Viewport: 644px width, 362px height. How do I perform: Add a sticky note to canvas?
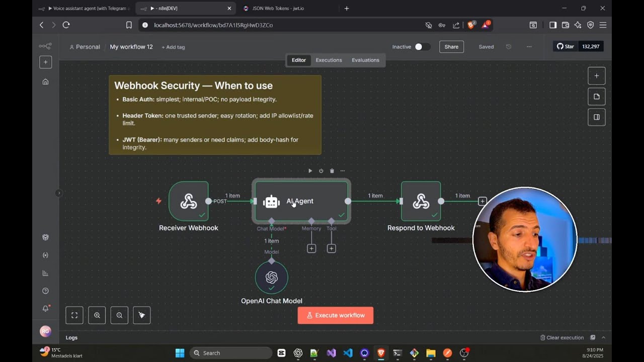(597, 97)
